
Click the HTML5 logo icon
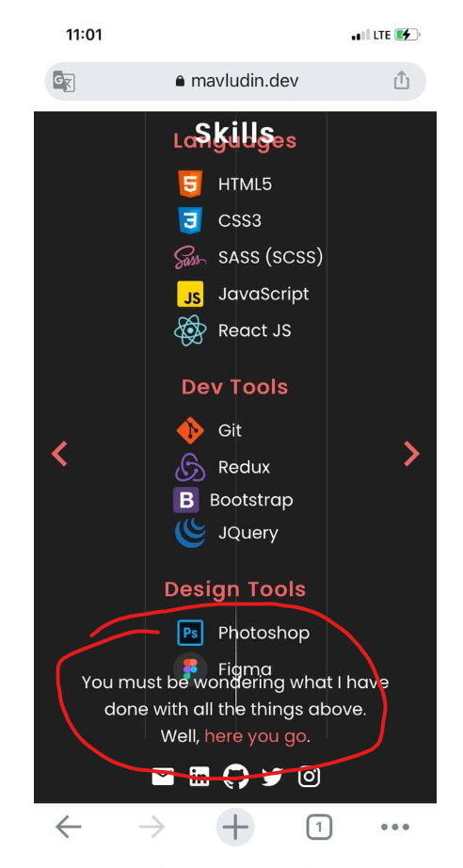click(x=190, y=184)
